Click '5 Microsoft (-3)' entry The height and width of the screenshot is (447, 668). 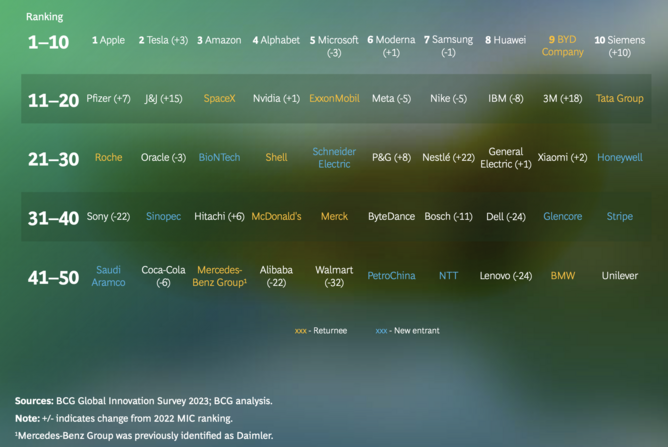334,46
